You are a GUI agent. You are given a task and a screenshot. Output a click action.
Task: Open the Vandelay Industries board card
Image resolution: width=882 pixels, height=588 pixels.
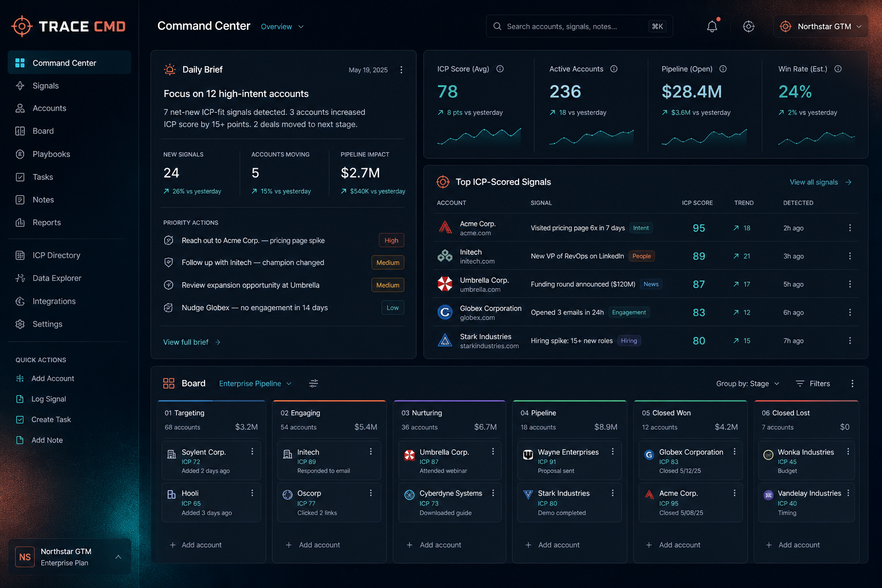(807, 502)
